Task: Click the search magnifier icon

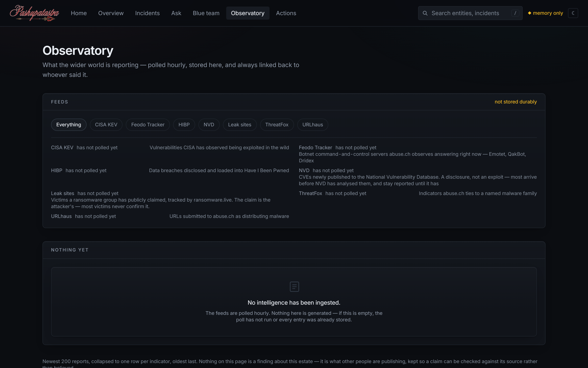Action: [x=425, y=13]
